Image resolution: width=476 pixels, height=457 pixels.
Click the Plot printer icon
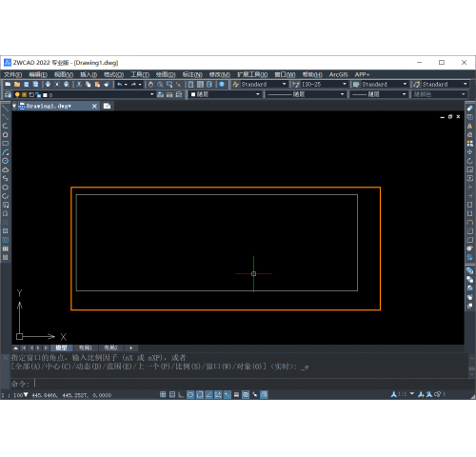click(48, 84)
